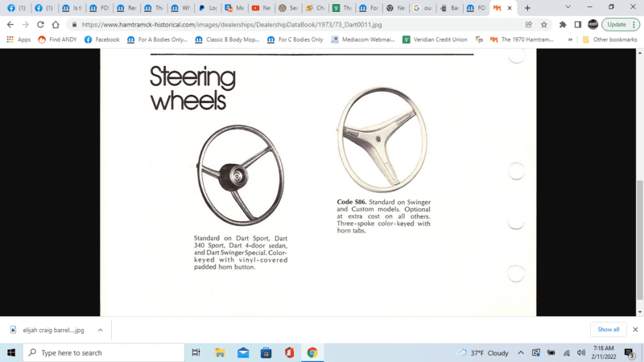Open the Mail app in taskbar
644x362 pixels.
point(242,352)
